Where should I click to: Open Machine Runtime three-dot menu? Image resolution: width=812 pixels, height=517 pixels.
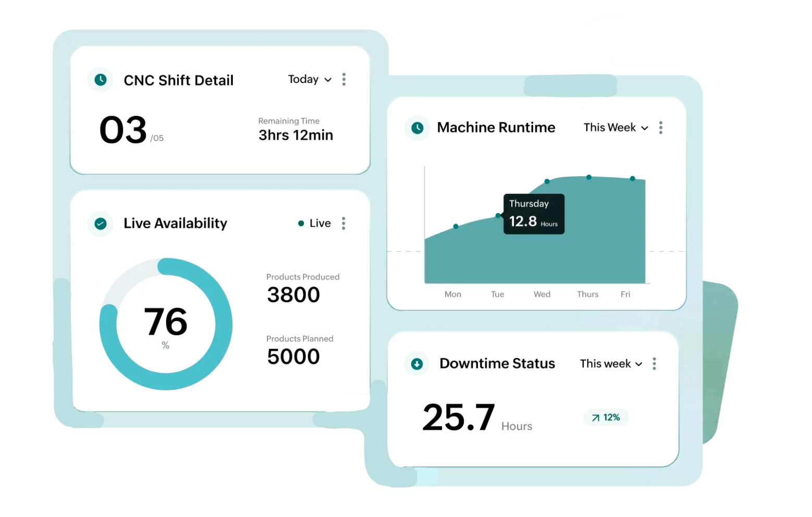click(661, 128)
